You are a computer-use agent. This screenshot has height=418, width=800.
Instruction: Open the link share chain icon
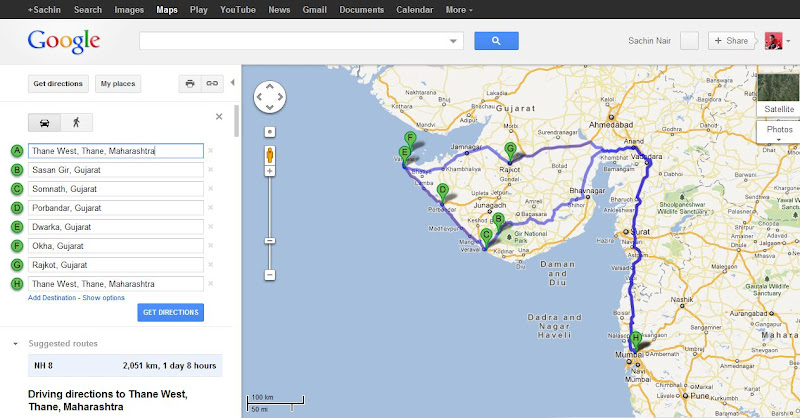[x=212, y=84]
